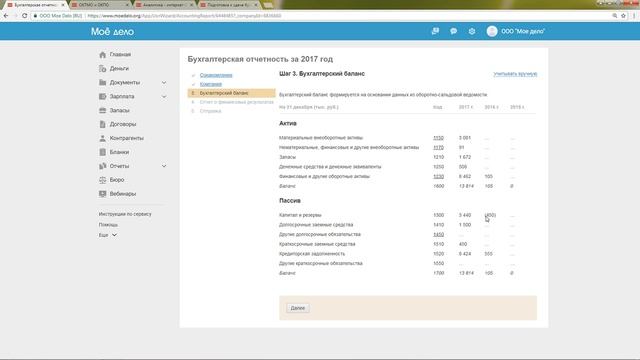The width and height of the screenshot is (640, 360).
Task: Open code 1450 link in Пассив
Action: click(438, 234)
